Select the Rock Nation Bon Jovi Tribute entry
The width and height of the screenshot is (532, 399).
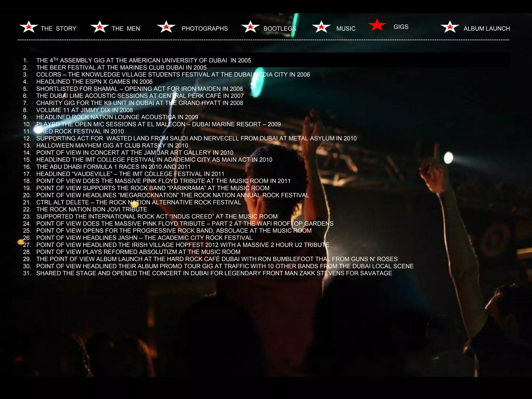[x=92, y=209]
